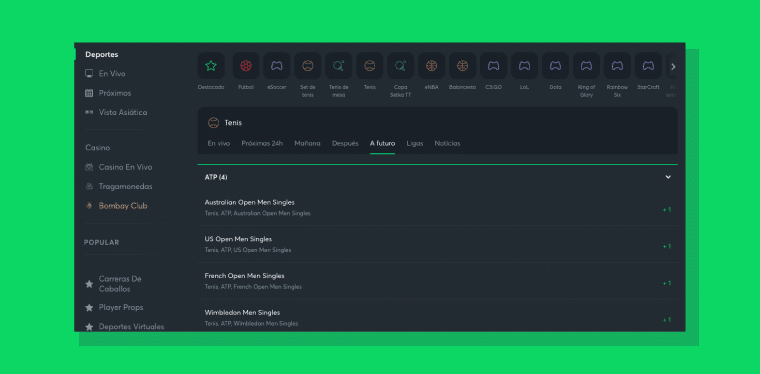
Task: Expand +1 markets for French Open Men Singles
Action: (x=667, y=283)
